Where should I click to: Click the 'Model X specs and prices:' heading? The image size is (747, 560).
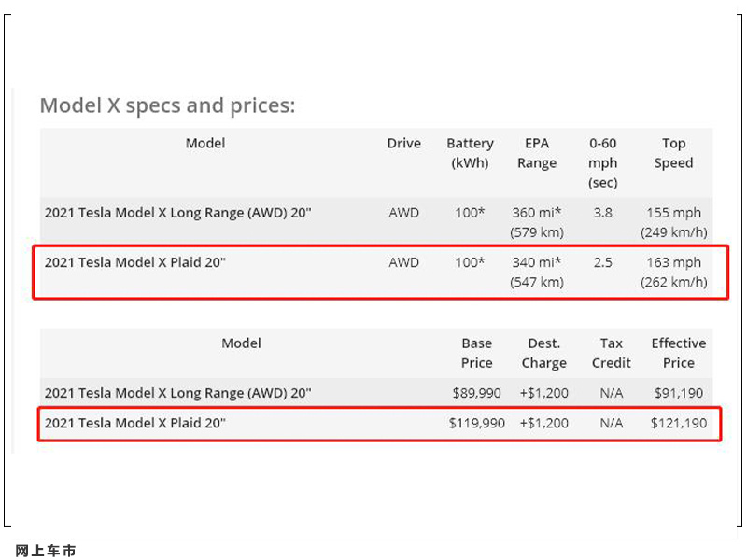[167, 105]
